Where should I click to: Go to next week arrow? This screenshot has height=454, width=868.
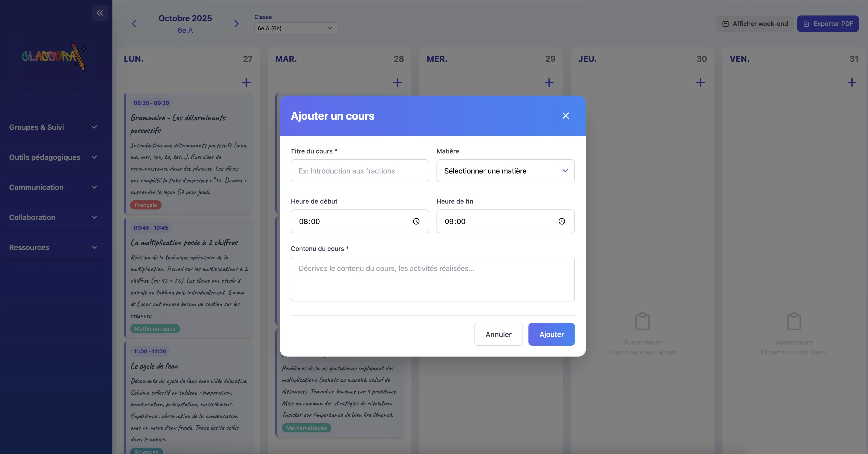pyautogui.click(x=236, y=24)
